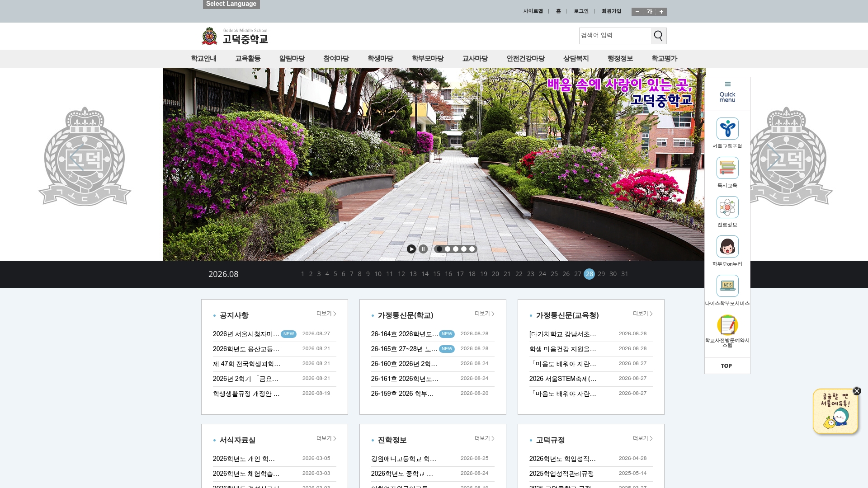Image resolution: width=868 pixels, height=488 pixels.
Task: Reset font size with 가 button
Action: click(x=649, y=12)
